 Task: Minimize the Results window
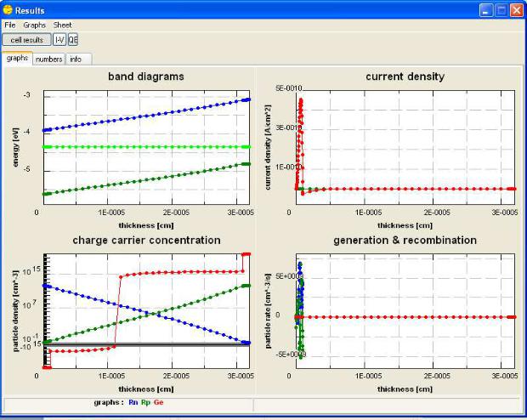[485, 10]
